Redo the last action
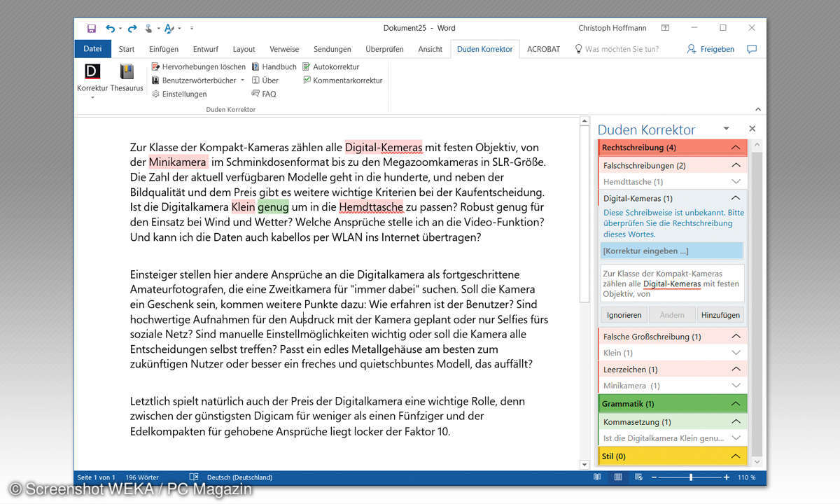Viewport: 840px width, 504px height. tap(132, 28)
